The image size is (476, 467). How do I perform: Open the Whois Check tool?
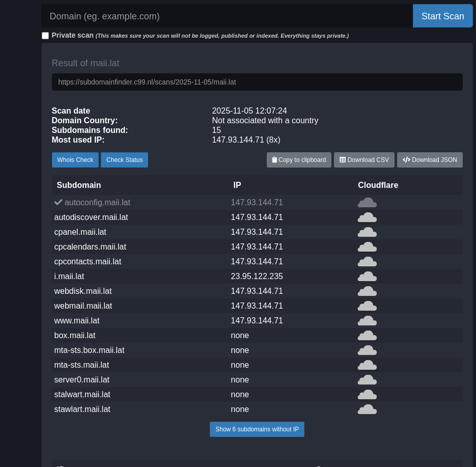[x=75, y=160]
